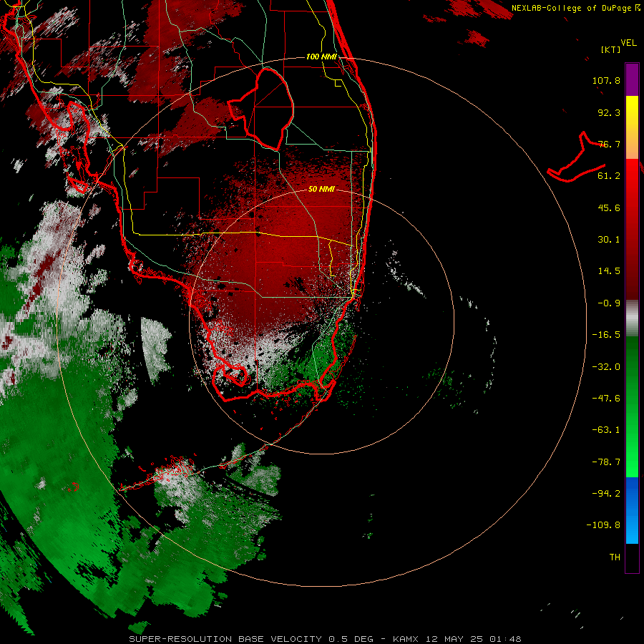Image resolution: width=644 pixels, height=644 pixels.
Task: Select the -0.9 legend value
Action: pyautogui.click(x=609, y=303)
